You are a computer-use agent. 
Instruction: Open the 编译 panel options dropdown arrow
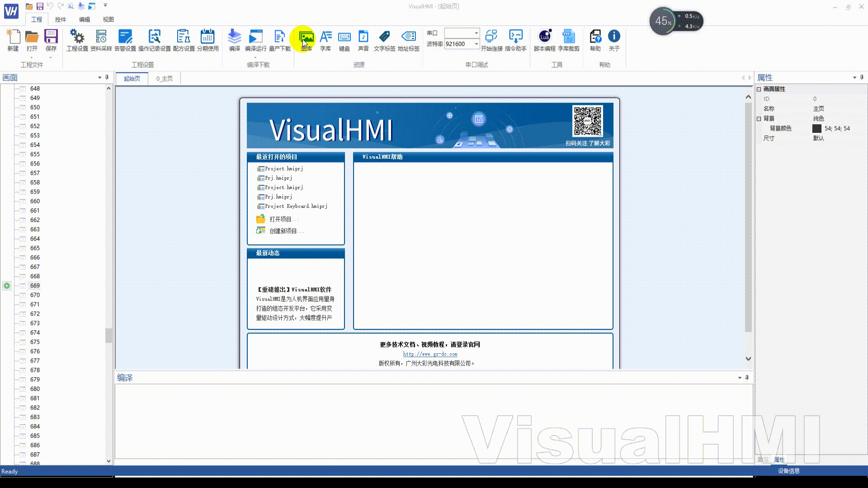[740, 377]
